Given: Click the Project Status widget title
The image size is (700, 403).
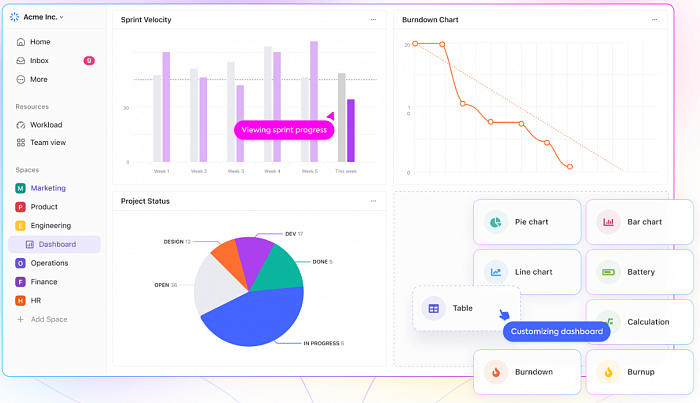Looking at the screenshot, I should 145,201.
